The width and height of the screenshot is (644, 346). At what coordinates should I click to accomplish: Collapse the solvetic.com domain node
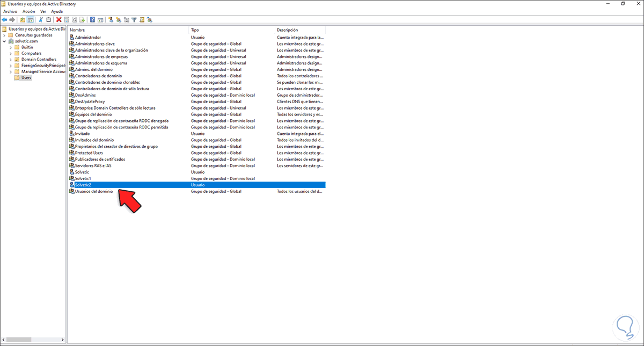coord(4,41)
